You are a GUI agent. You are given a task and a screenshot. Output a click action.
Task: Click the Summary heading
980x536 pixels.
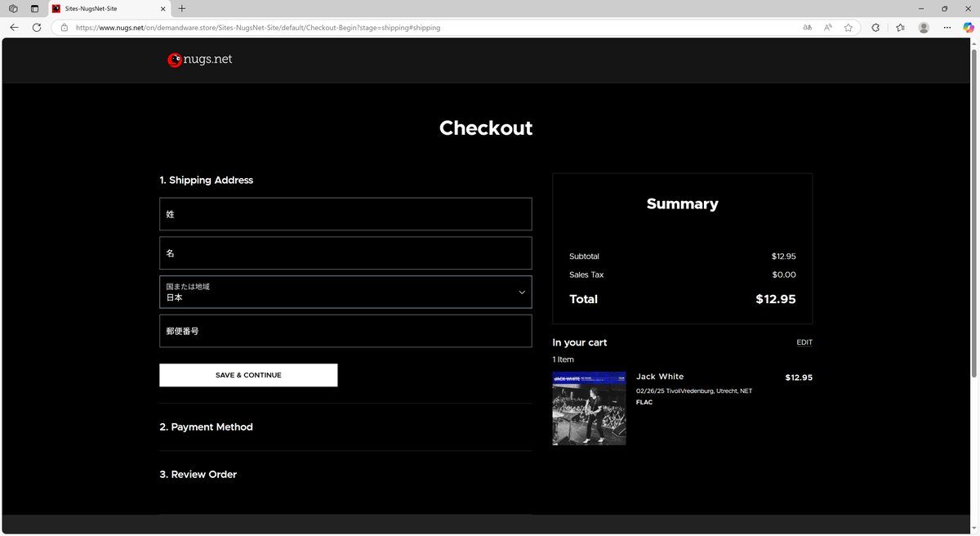(x=683, y=204)
